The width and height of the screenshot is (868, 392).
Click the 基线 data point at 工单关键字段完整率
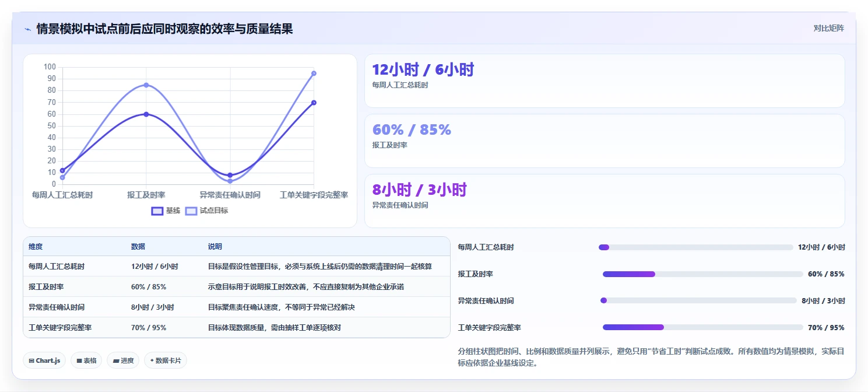point(314,103)
